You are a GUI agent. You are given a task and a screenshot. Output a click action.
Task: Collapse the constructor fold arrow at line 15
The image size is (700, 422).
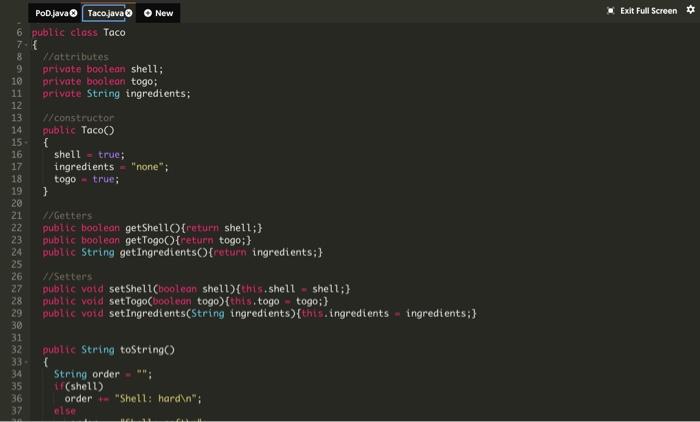coord(26,143)
